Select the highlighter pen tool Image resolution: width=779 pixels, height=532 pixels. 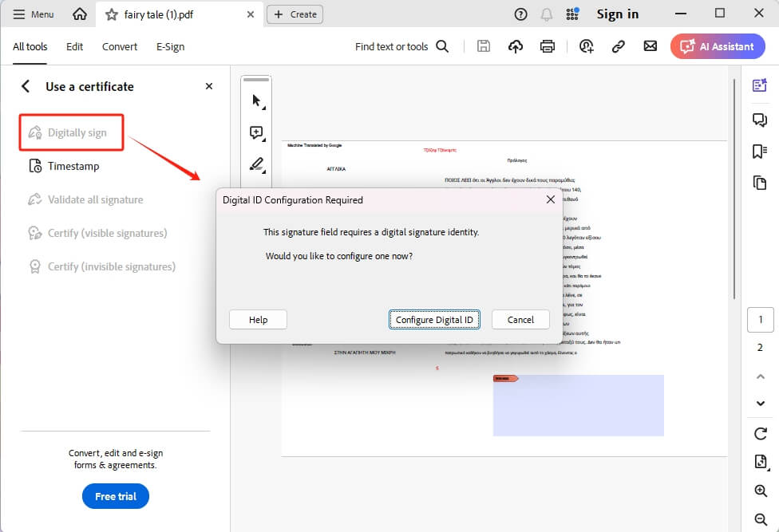[x=257, y=164]
